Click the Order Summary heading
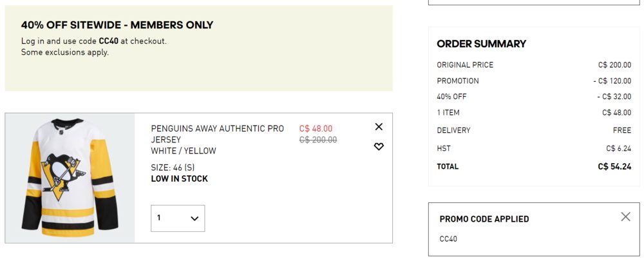The width and height of the screenshot is (644, 261). coord(481,44)
